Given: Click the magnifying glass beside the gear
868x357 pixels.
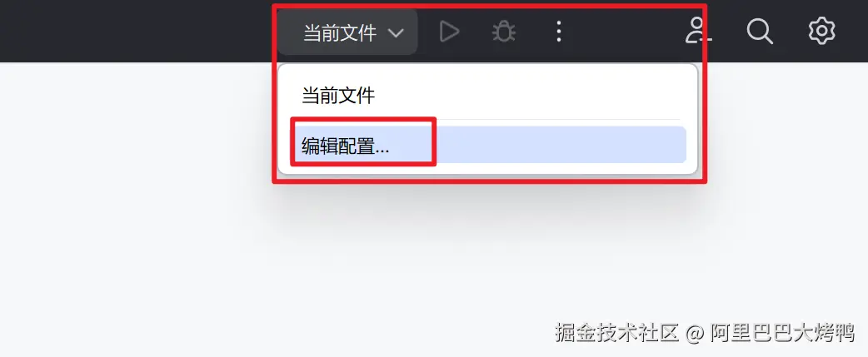Looking at the screenshot, I should tap(760, 31).
